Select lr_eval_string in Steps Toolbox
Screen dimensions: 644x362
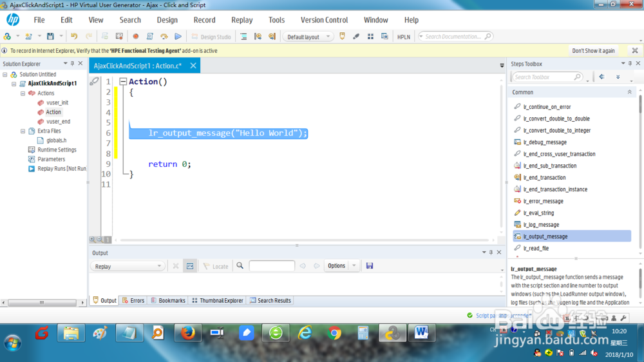pos(538,213)
